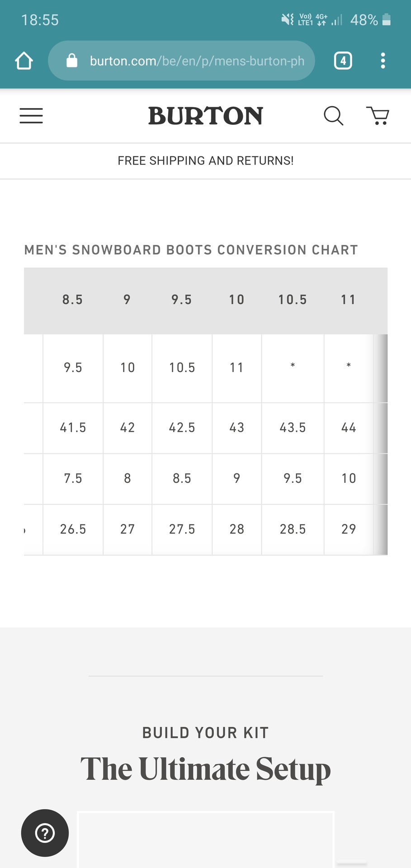Tap the muted sound status icon

coord(288,19)
